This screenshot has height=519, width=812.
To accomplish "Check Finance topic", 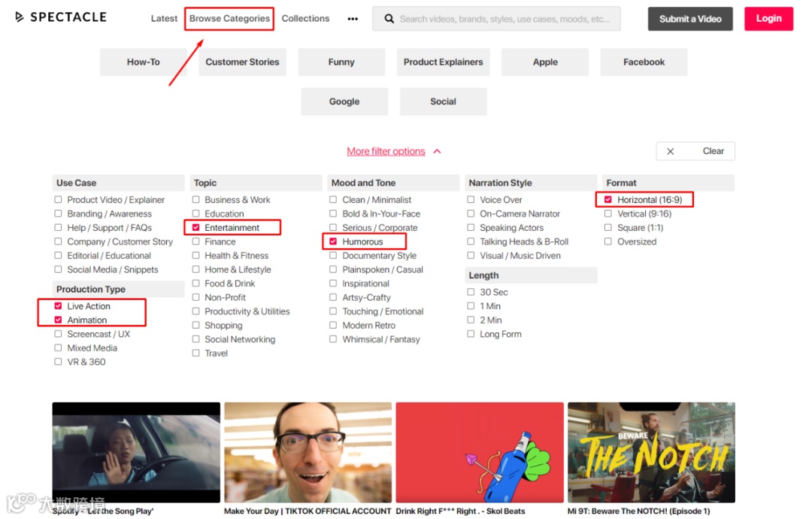I will [195, 241].
